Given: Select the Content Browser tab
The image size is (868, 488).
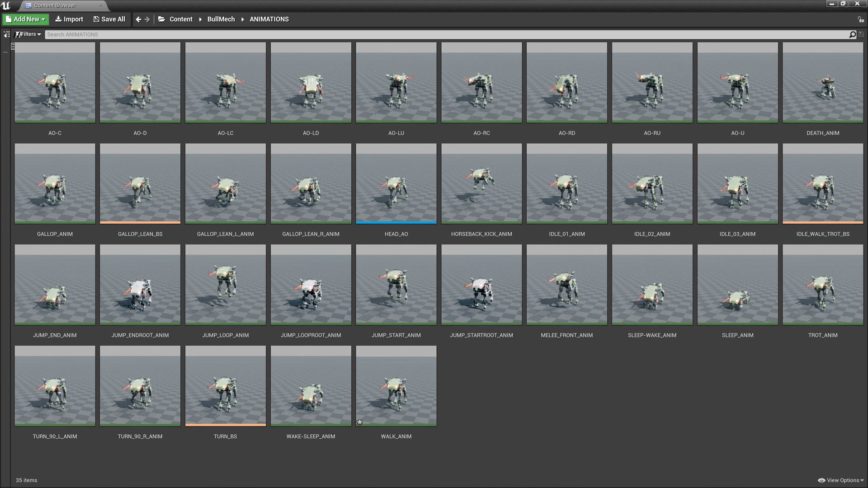Looking at the screenshot, I should 55,5.
